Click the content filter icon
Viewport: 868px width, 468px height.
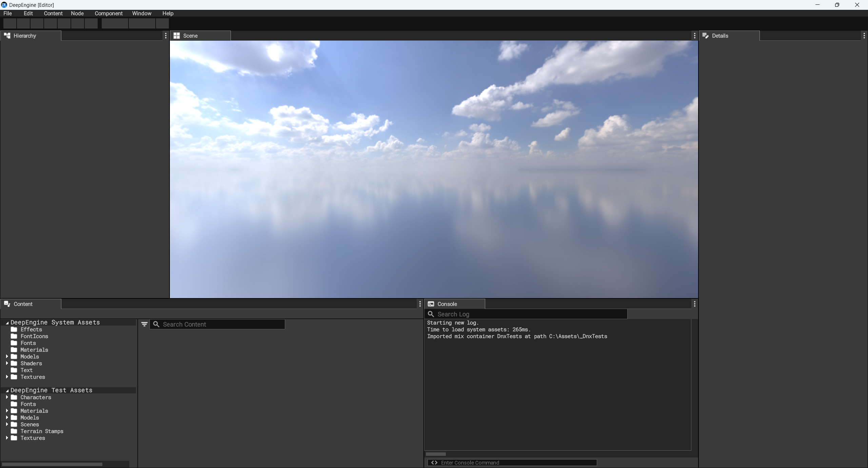(x=144, y=324)
